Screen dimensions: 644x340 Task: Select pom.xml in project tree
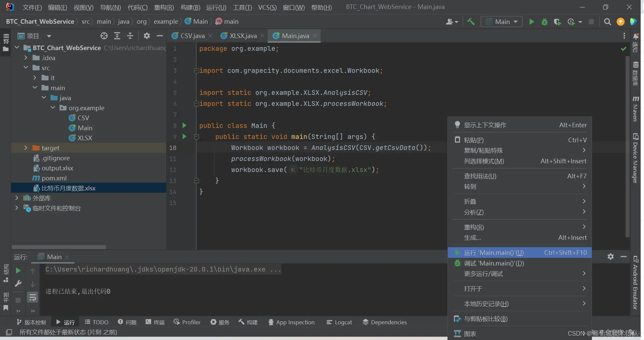coord(54,178)
